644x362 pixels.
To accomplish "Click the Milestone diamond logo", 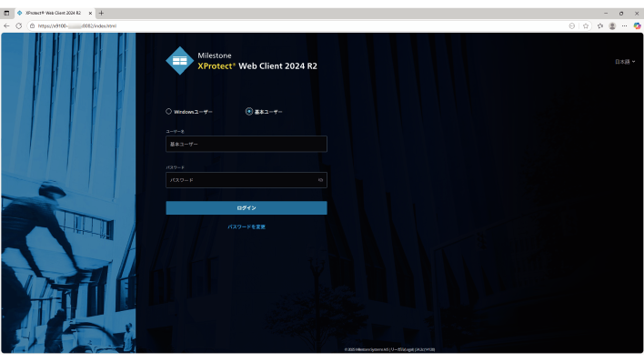I will (179, 61).
